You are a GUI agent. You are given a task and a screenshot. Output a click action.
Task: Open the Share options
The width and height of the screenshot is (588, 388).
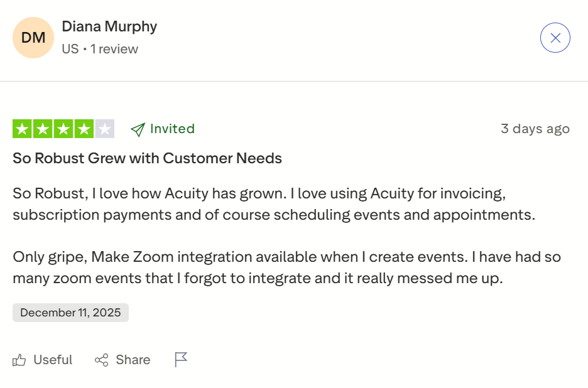132,359
